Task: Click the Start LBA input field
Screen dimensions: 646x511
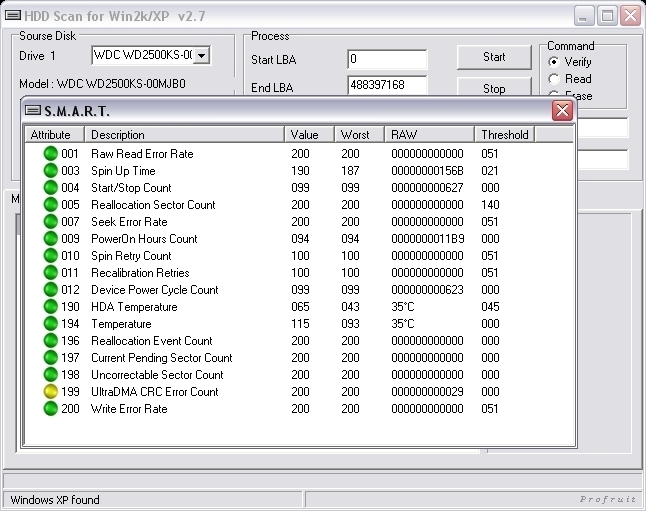Action: coord(387,59)
